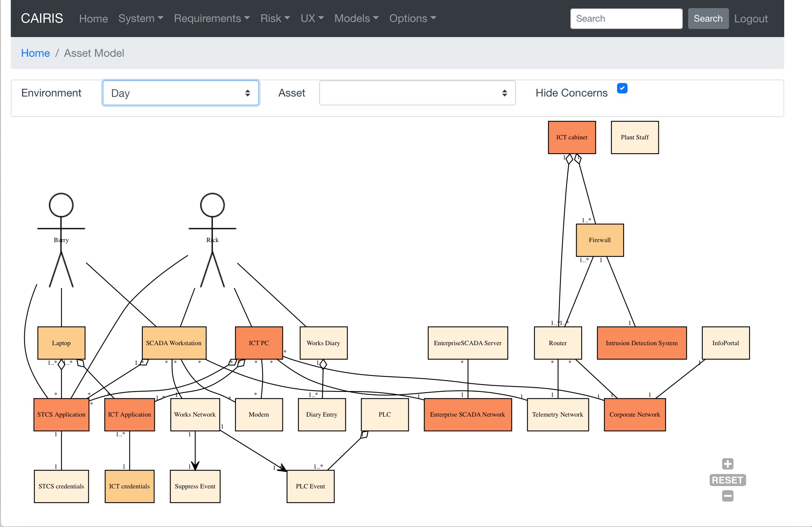Screen dimensions: 812x527
Task: Select the Rick person figure
Action: pyautogui.click(x=212, y=240)
